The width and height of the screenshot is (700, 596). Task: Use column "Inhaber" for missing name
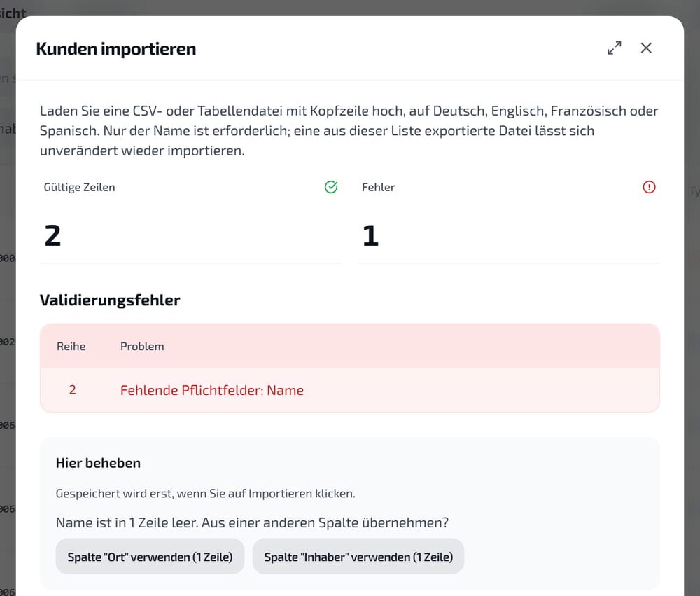pyautogui.click(x=358, y=557)
